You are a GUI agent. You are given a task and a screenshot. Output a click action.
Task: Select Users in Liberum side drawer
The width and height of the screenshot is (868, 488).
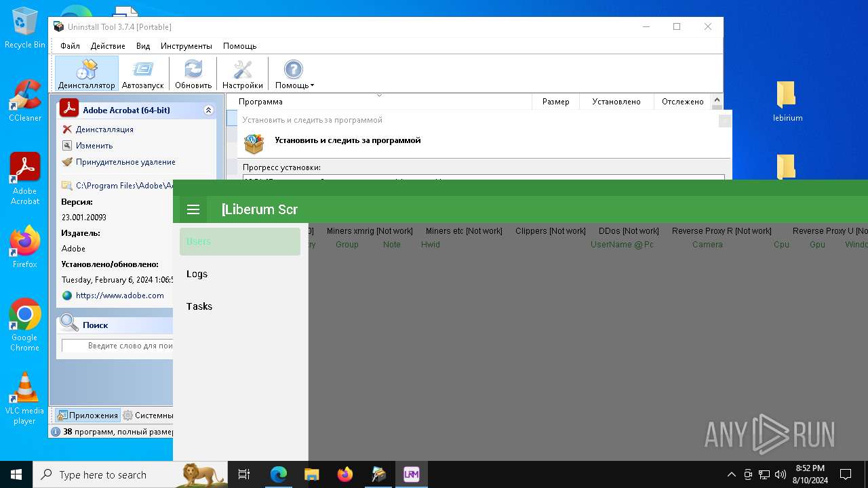(x=240, y=241)
